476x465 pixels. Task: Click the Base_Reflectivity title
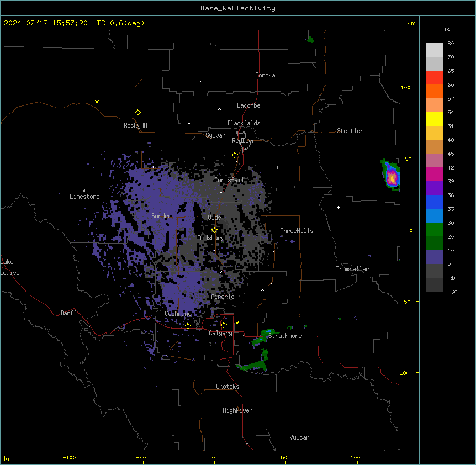click(238, 8)
